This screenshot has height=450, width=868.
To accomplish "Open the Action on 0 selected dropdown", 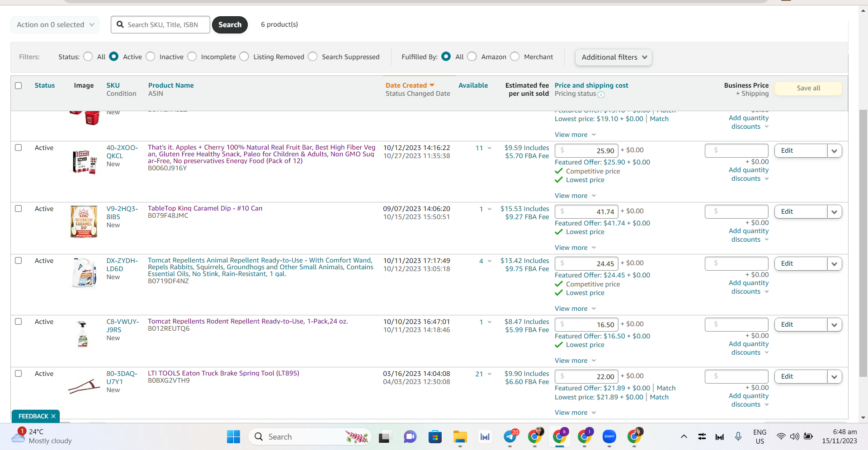I will coord(55,25).
